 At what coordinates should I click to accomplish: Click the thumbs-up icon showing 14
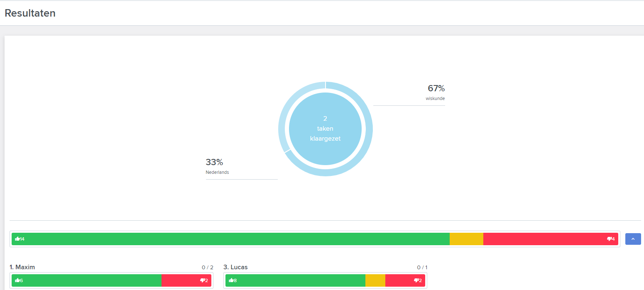[x=17, y=239]
